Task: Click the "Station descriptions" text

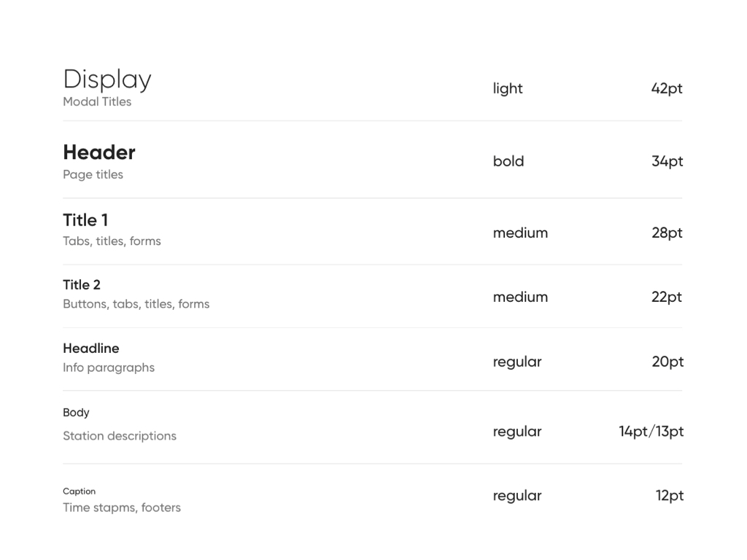Action: [x=120, y=436]
